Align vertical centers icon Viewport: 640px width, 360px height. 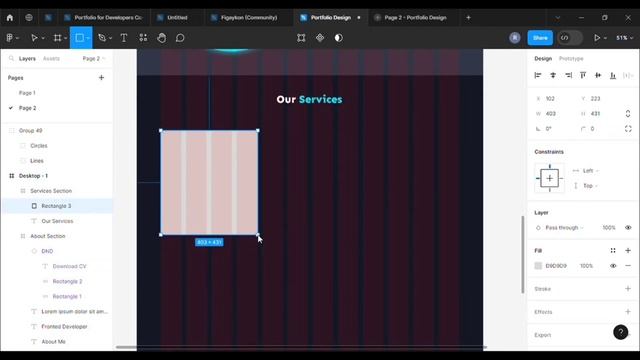coord(598,75)
